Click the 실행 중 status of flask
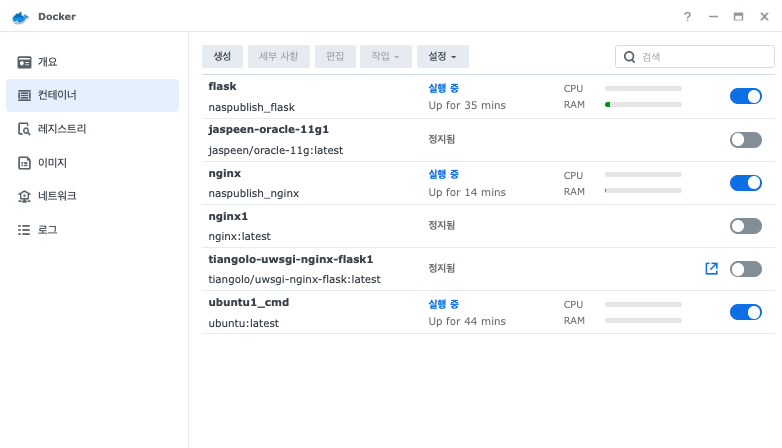Viewport: 782px width, 448px height. (443, 88)
